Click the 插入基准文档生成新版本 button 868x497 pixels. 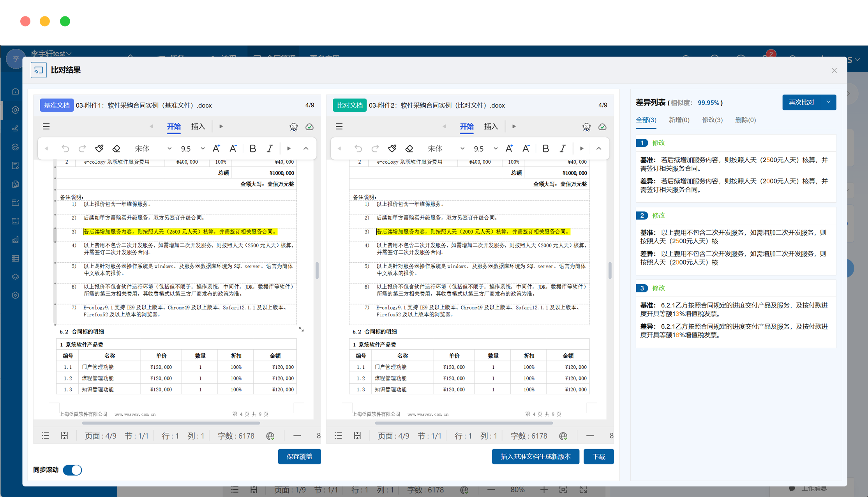click(535, 456)
